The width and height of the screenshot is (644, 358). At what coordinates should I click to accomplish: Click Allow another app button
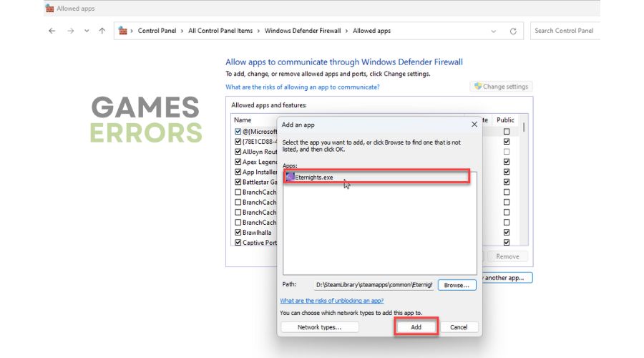pos(507,278)
